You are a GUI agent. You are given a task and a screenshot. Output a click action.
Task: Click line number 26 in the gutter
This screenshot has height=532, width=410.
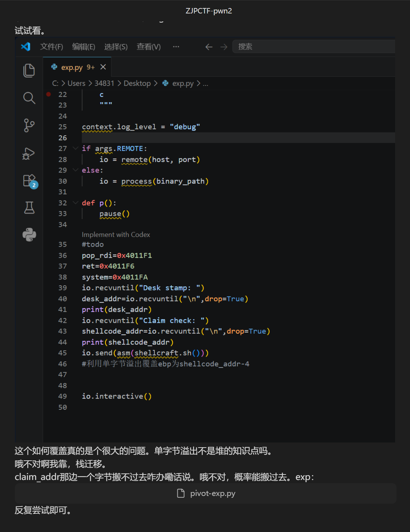63,138
